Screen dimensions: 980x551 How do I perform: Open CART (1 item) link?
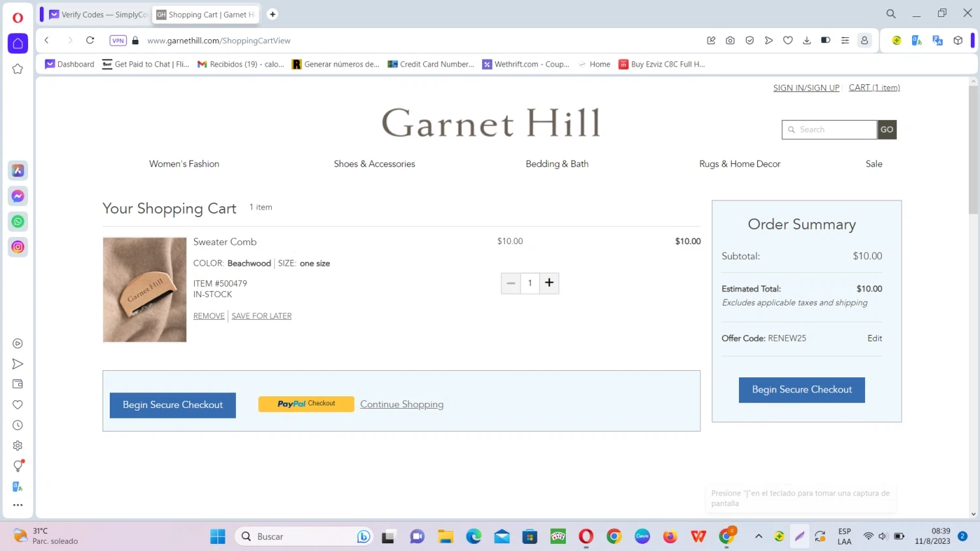[x=874, y=87]
